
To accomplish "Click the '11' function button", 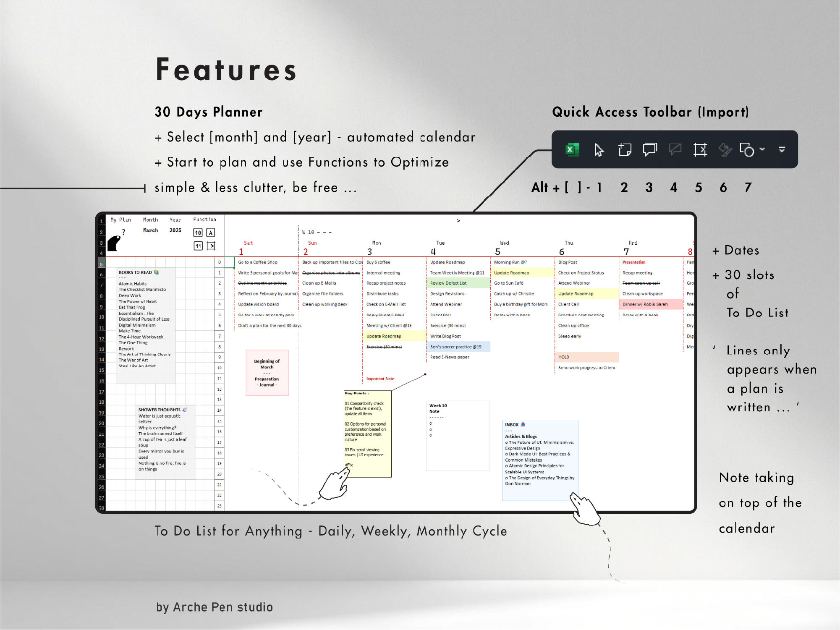I will [198, 246].
